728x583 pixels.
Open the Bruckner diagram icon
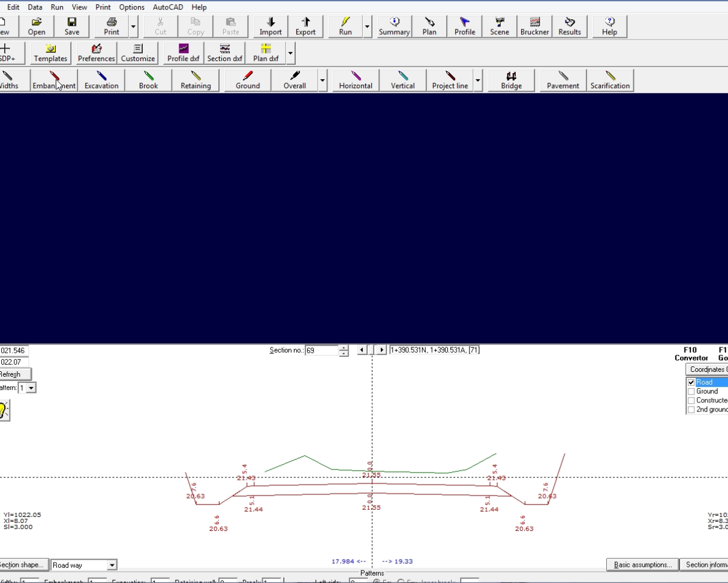point(535,26)
